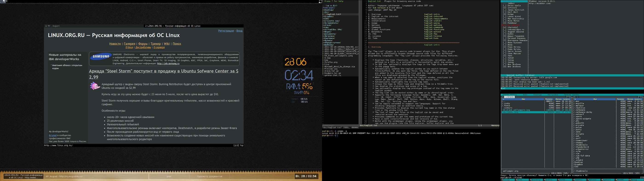644x181 pixels.
Task: Sort the left MC panel by Размер column
Action: pos(549,99)
